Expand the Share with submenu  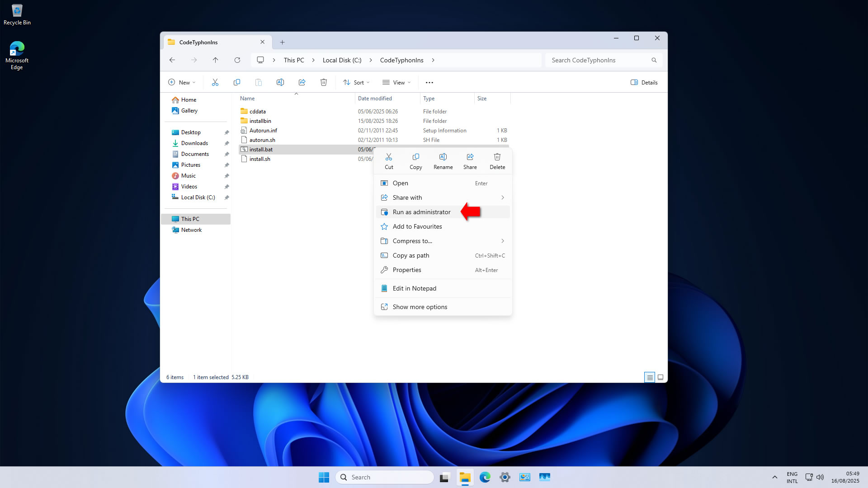pyautogui.click(x=443, y=197)
